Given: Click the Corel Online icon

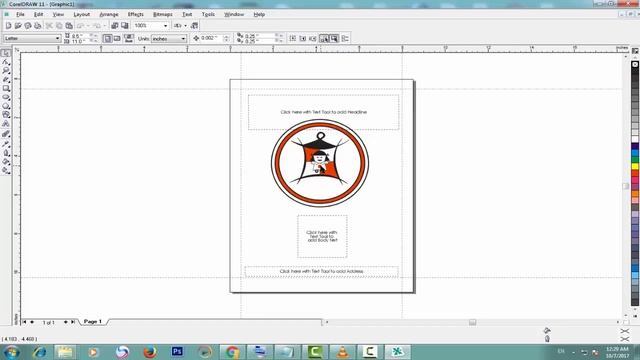Looking at the screenshot, I should pyautogui.click(x=195, y=25).
